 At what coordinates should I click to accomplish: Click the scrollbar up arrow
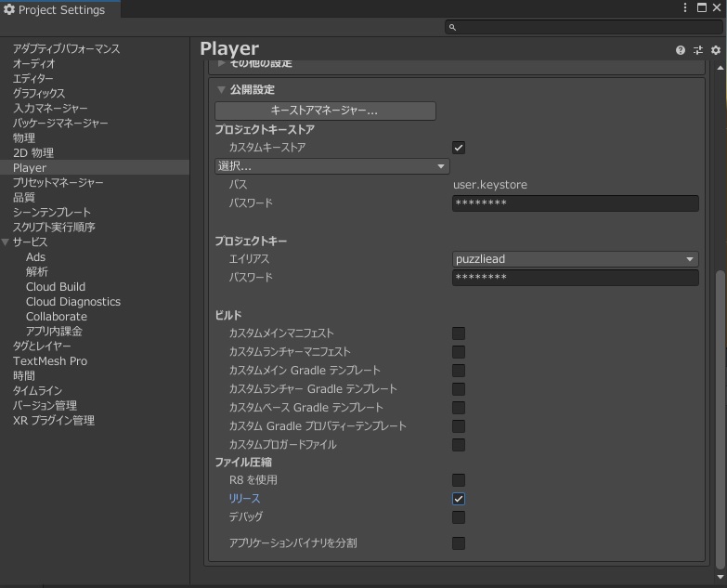tap(721, 68)
